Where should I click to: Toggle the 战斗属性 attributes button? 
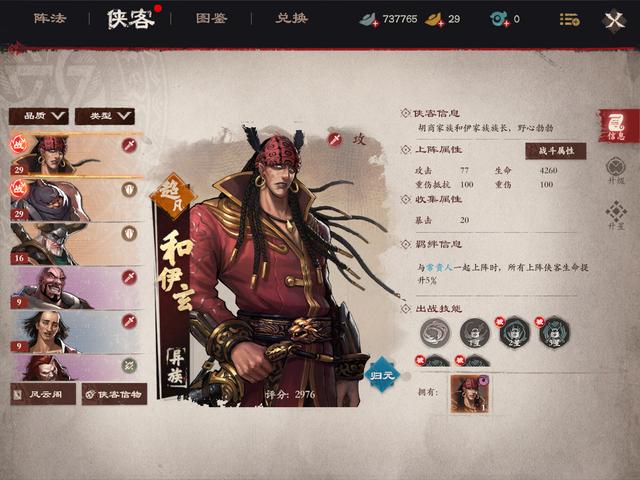tap(556, 151)
